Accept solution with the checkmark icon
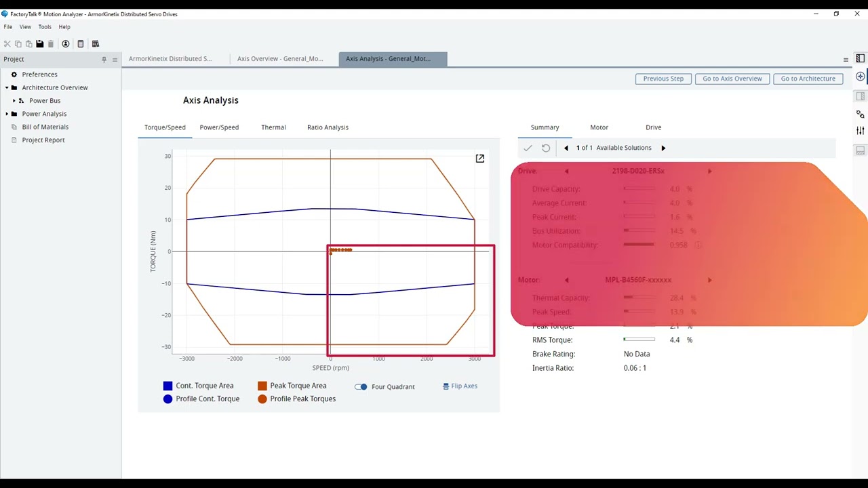 tap(528, 148)
